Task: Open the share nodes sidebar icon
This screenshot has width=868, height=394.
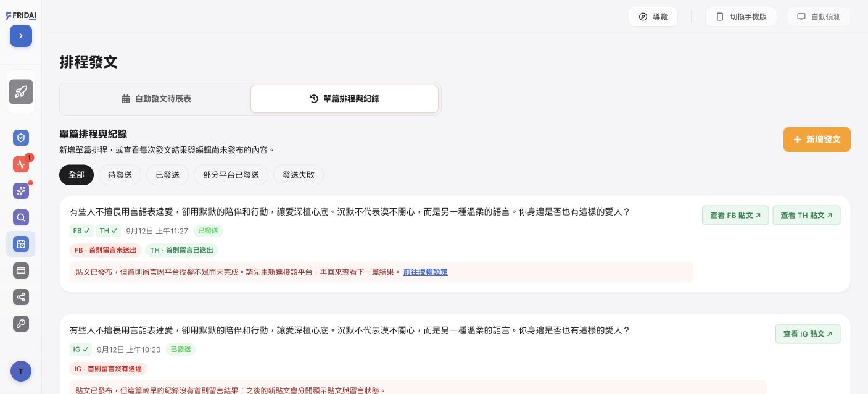Action: [x=21, y=297]
